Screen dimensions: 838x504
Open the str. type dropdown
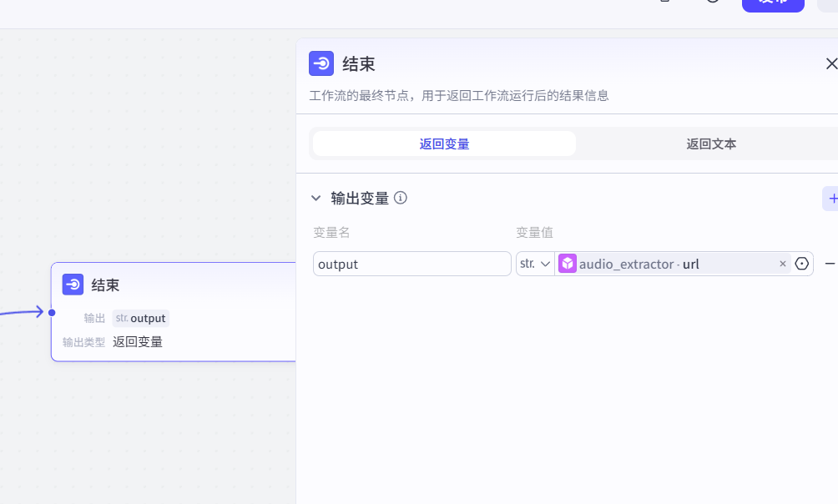[535, 264]
